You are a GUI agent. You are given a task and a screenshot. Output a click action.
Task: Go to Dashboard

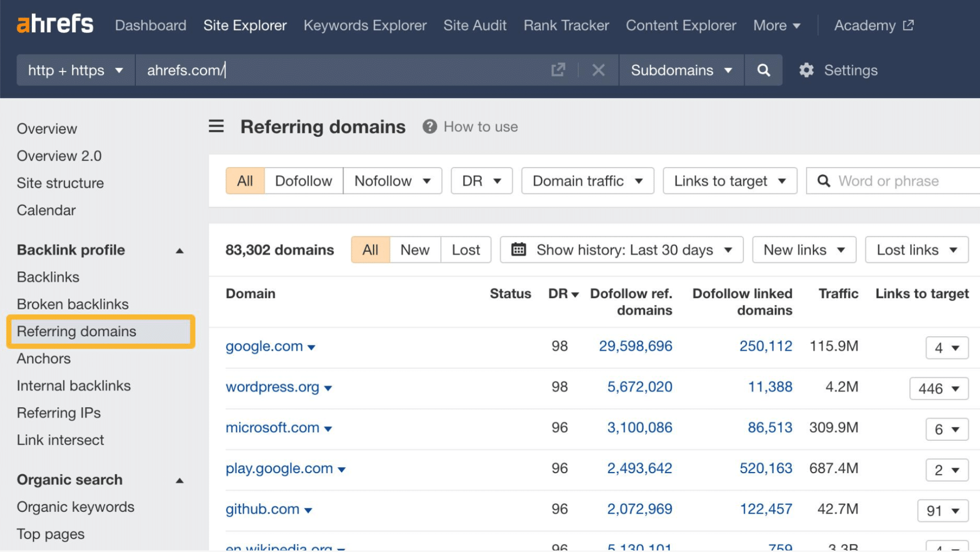(151, 25)
